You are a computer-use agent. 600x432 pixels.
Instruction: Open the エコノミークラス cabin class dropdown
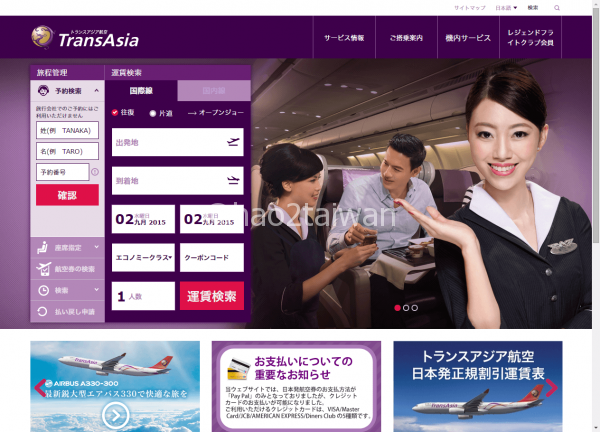pyautogui.click(x=143, y=256)
